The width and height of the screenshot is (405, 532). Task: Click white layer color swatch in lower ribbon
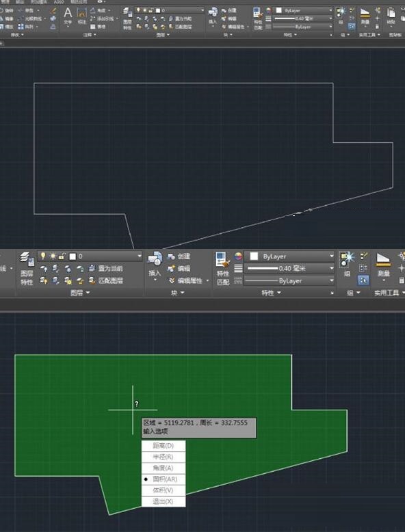73,256
